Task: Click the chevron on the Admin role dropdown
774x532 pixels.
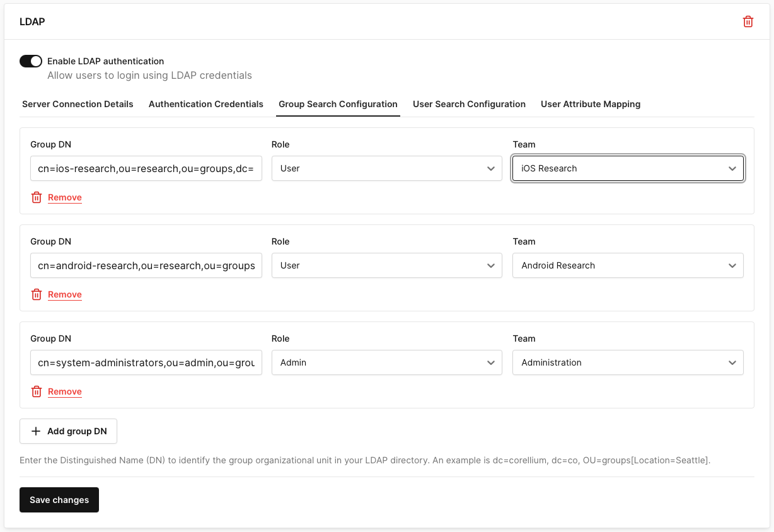Action: pyautogui.click(x=491, y=362)
